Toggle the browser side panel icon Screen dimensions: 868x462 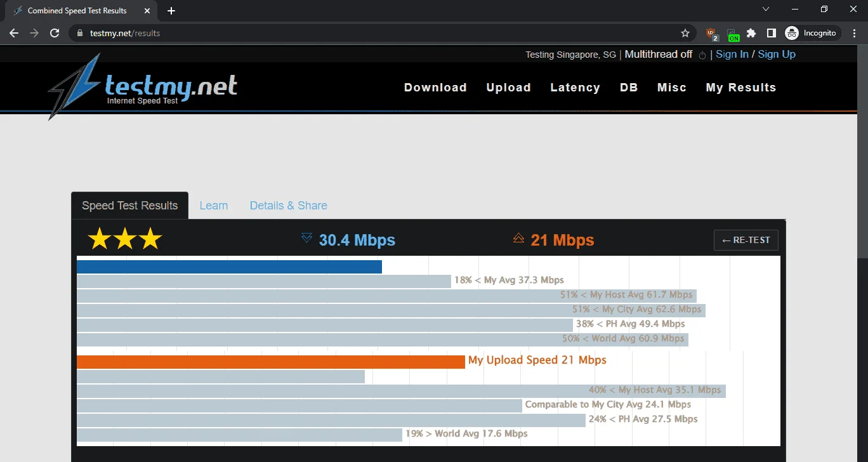pos(772,33)
